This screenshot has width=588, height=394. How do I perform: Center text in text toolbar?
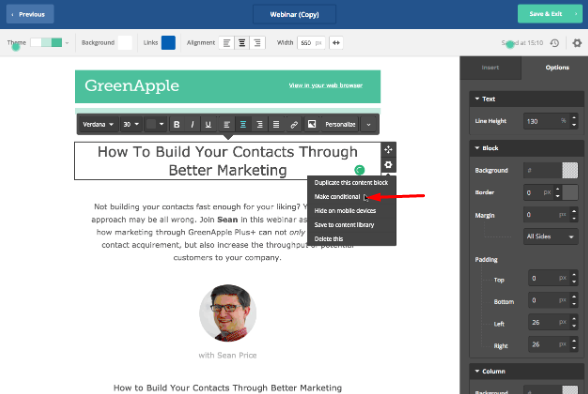(x=243, y=124)
